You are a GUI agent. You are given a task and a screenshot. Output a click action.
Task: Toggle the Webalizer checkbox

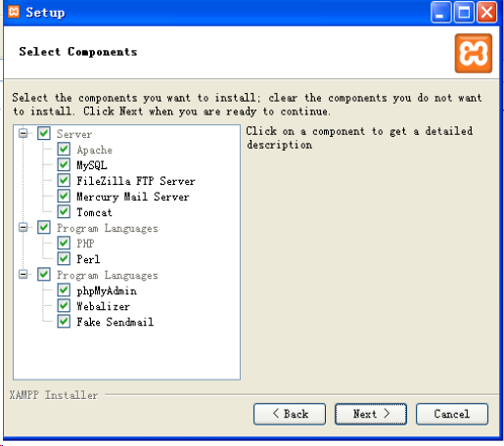click(64, 305)
